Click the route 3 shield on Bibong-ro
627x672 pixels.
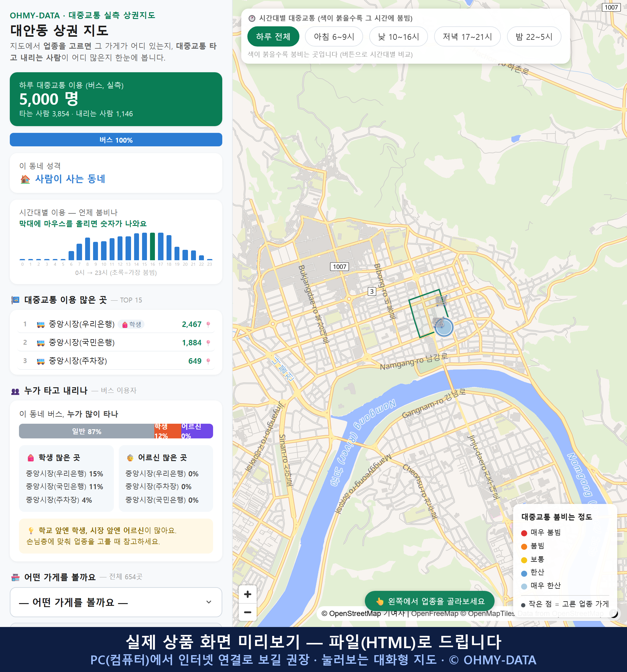click(x=372, y=291)
